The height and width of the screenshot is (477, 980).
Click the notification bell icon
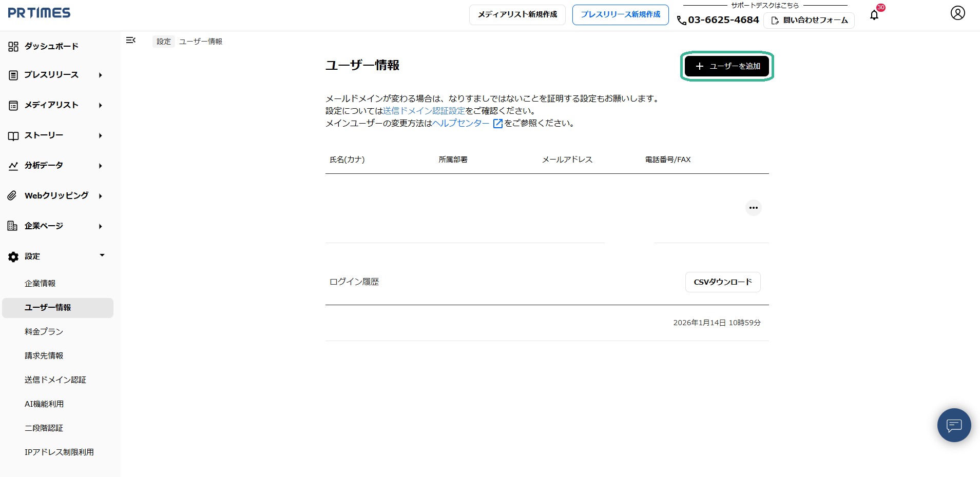tap(873, 15)
